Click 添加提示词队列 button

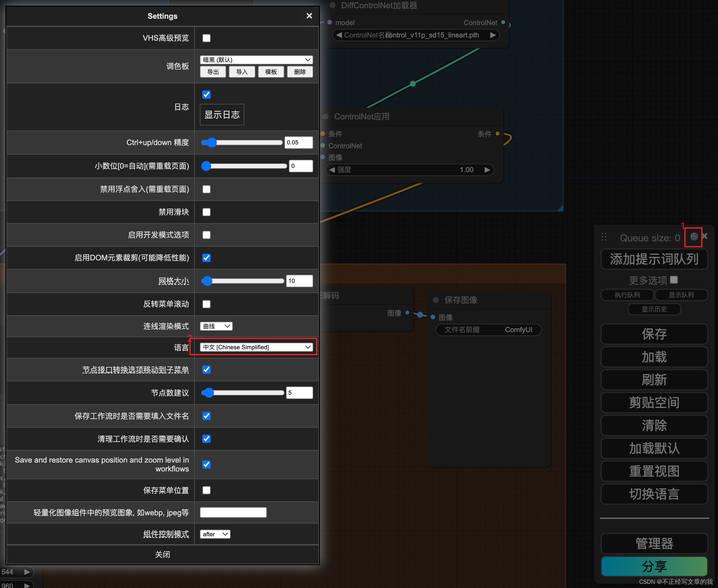pos(654,259)
